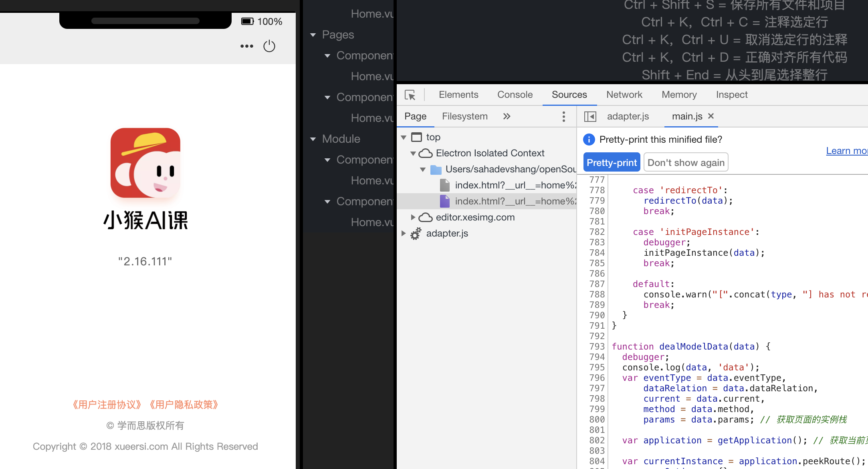Viewport: 868px width, 469px height.
Task: Expand the editor.xesimg.com domain node
Action: [413, 217]
